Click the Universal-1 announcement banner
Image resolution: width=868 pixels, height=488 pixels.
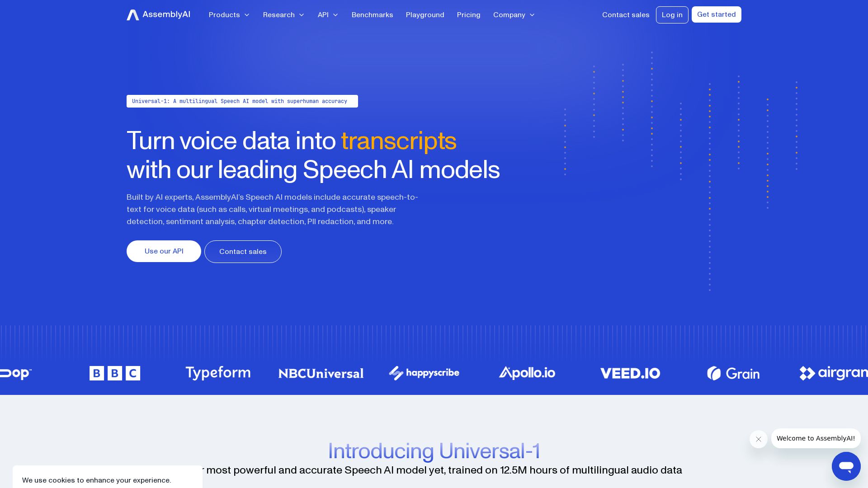242,101
